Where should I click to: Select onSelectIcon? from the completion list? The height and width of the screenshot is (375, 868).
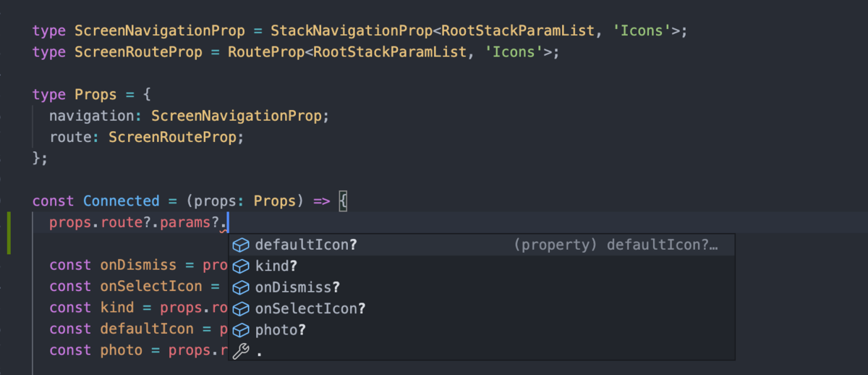point(482,308)
